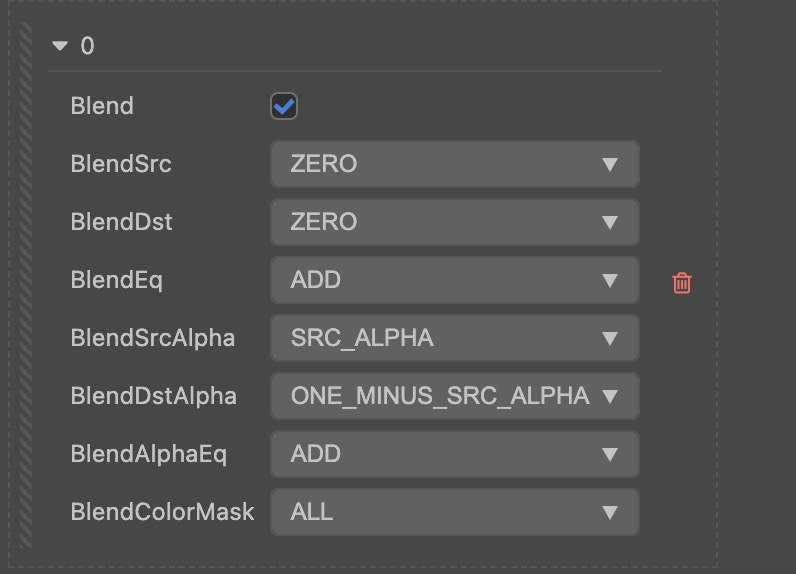The width and height of the screenshot is (796, 574).
Task: Click the Blend property label
Action: tap(102, 106)
